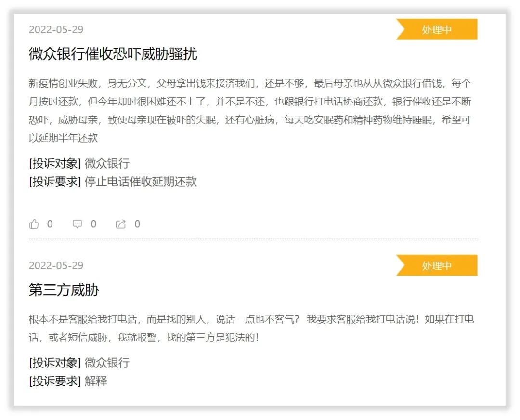This screenshot has height=420, width=520.
Task: Select 微众银行 after 投诉对象 in first complaint
Action: (107, 163)
